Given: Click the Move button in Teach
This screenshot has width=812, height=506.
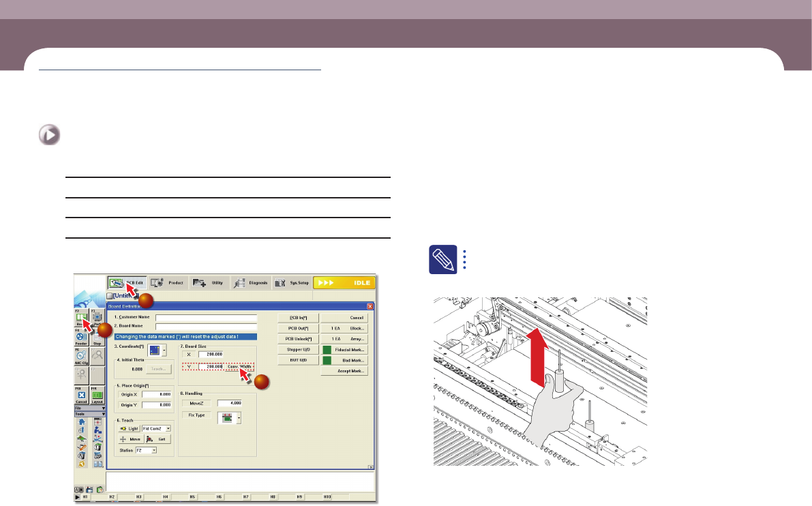Looking at the screenshot, I should pos(130,439).
